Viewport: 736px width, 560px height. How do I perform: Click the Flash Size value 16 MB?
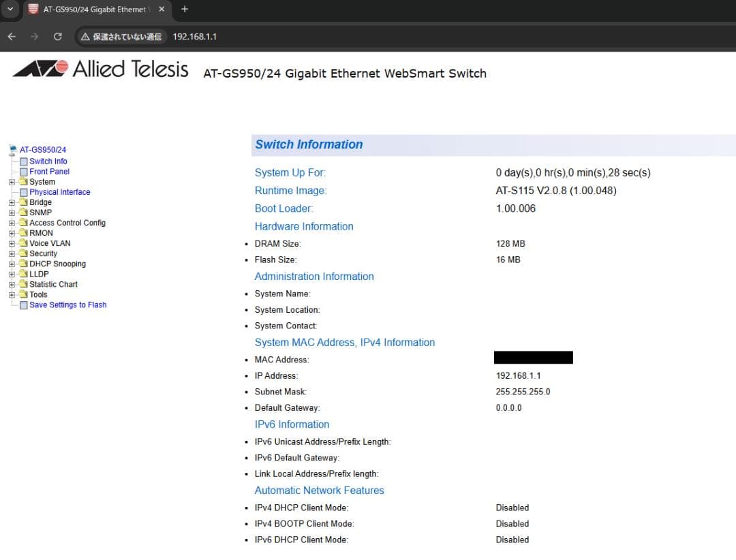[508, 260]
